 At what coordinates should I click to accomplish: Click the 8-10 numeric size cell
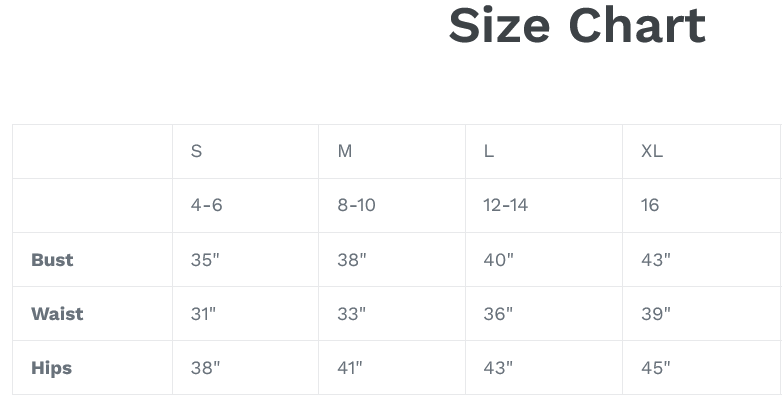pyautogui.click(x=356, y=205)
